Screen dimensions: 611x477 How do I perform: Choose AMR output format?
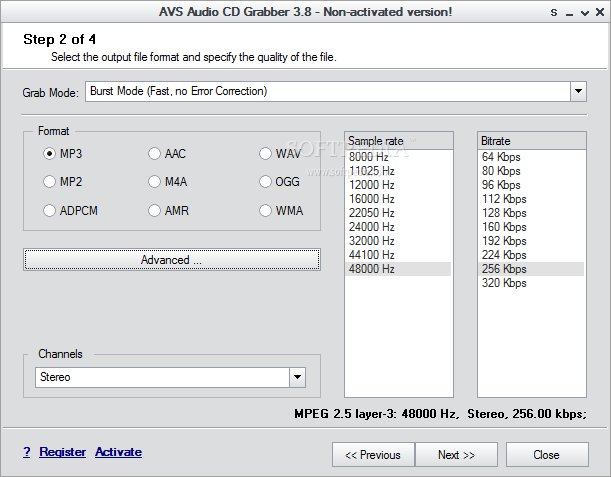click(154, 210)
